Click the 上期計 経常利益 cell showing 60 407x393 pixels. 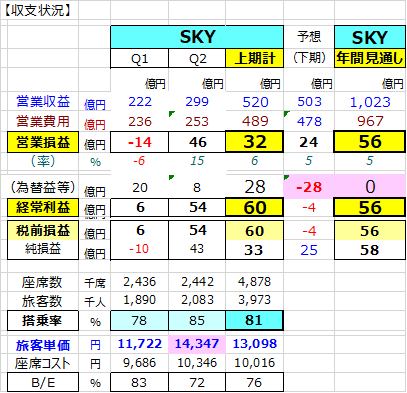pyautogui.click(x=255, y=207)
